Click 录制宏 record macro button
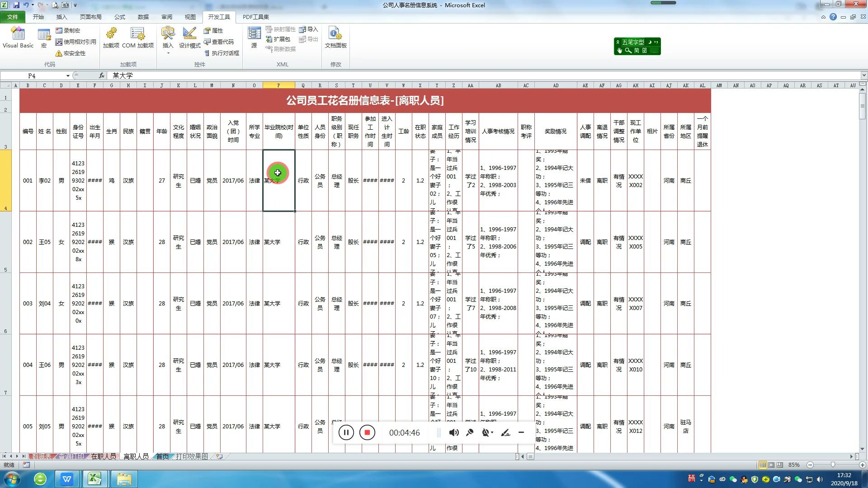The image size is (868, 488). (68, 30)
